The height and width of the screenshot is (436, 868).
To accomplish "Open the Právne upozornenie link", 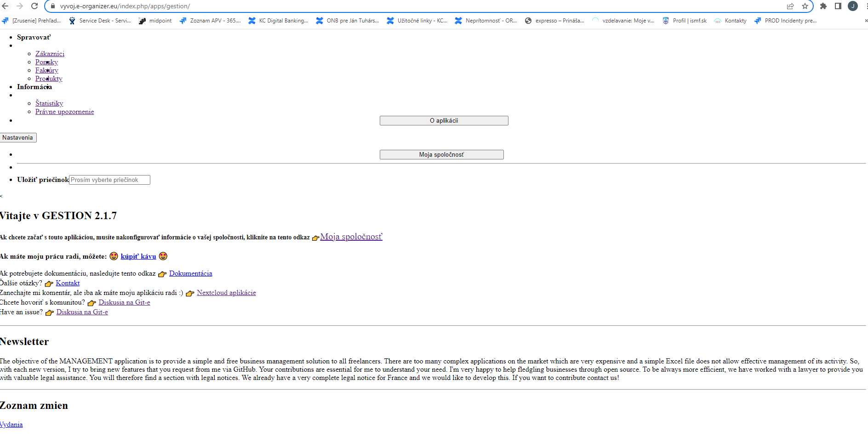I will (64, 112).
